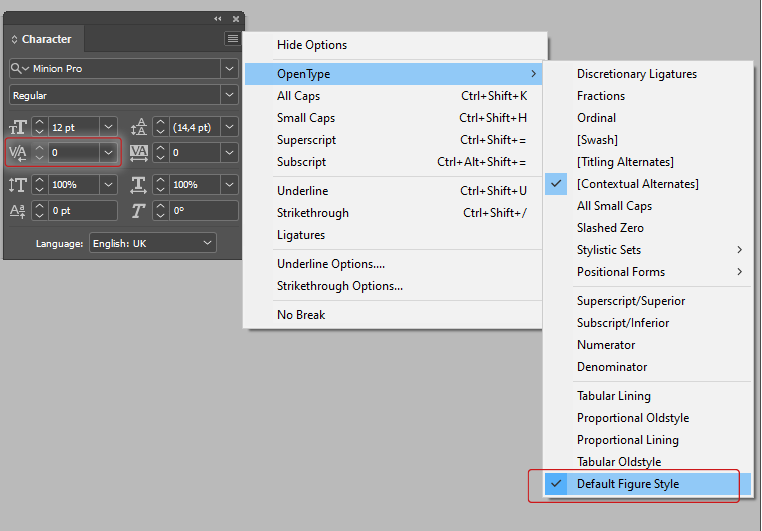Viewport: 762px width, 531px height.
Task: Select Underline Options menu entry
Action: (330, 264)
